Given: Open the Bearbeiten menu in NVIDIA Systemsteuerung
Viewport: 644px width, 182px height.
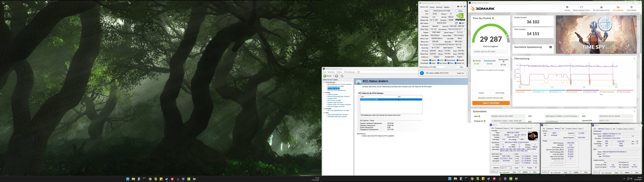Looking at the screenshot, I should (331, 72).
